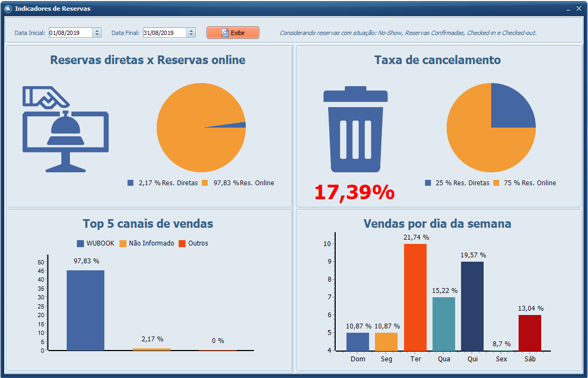The height and width of the screenshot is (378, 588).
Task: Click orange swatch for 75 % Res. Online
Action: click(496, 183)
